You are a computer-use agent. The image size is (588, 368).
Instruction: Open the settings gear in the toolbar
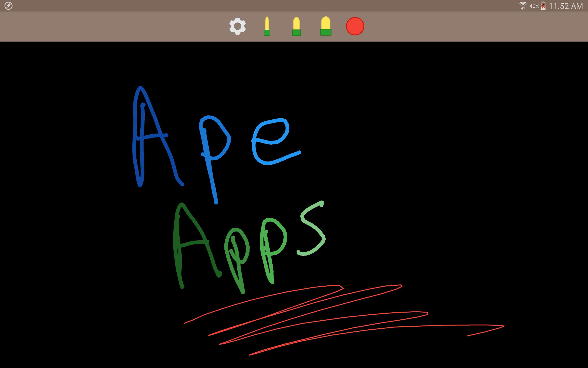click(237, 26)
